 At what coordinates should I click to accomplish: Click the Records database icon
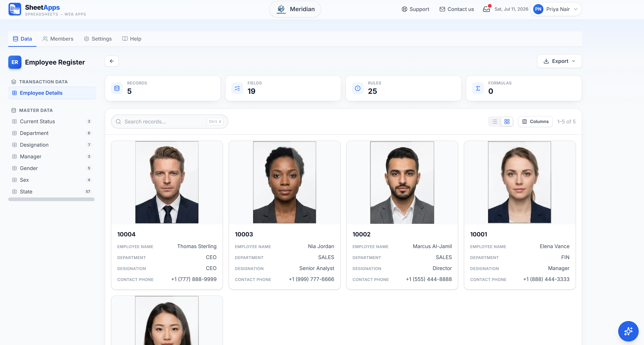click(117, 88)
